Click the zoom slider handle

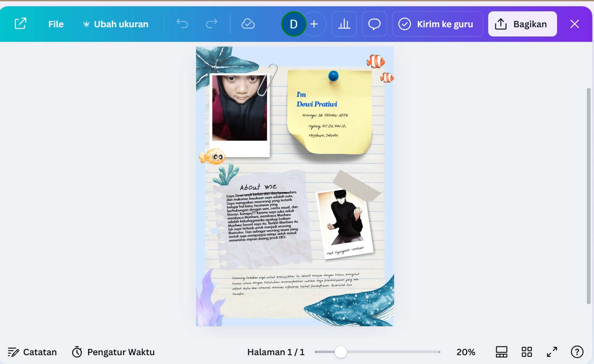[340, 352]
